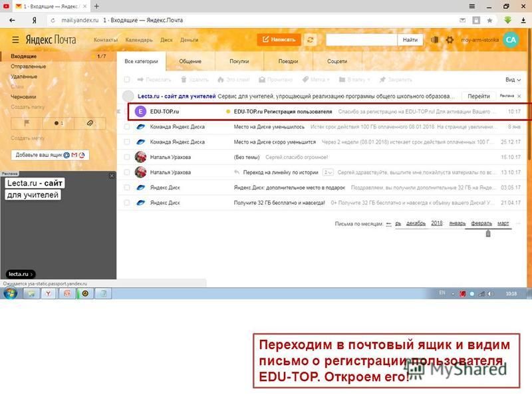Reload the page using the address bar icon

click(x=53, y=21)
